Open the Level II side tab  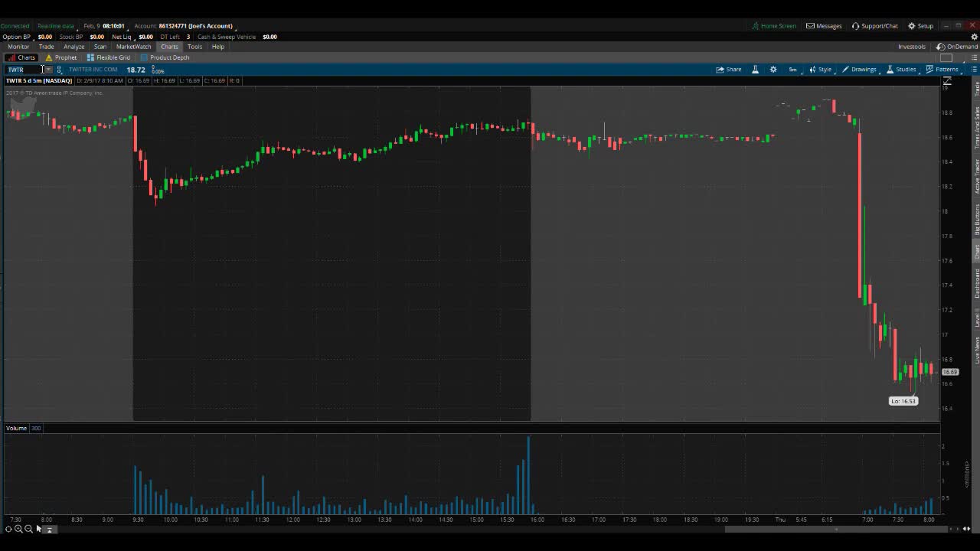977,318
